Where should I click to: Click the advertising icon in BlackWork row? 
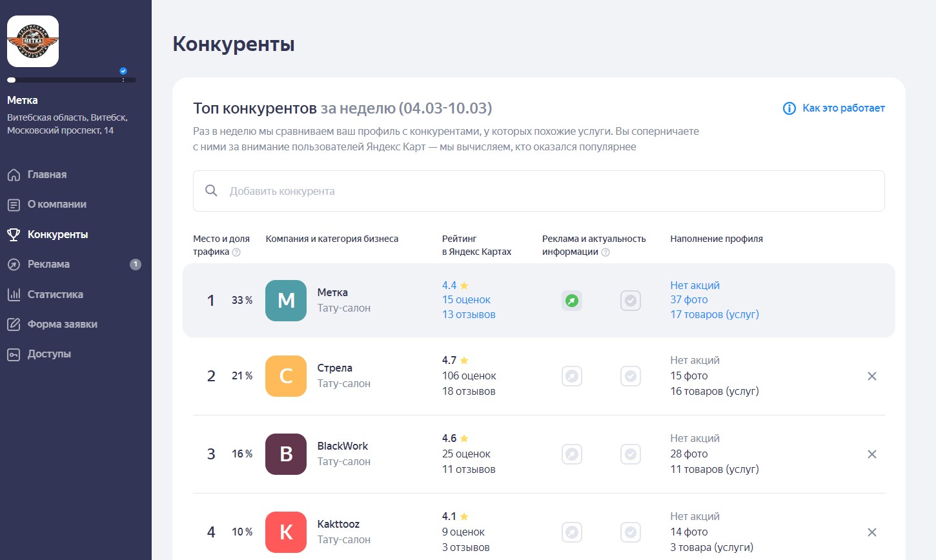(572, 454)
